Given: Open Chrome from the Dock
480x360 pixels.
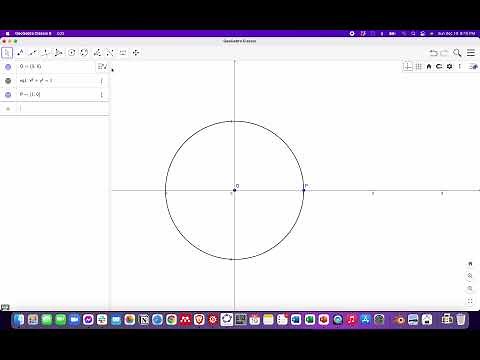Looking at the screenshot, I should pos(171,320).
